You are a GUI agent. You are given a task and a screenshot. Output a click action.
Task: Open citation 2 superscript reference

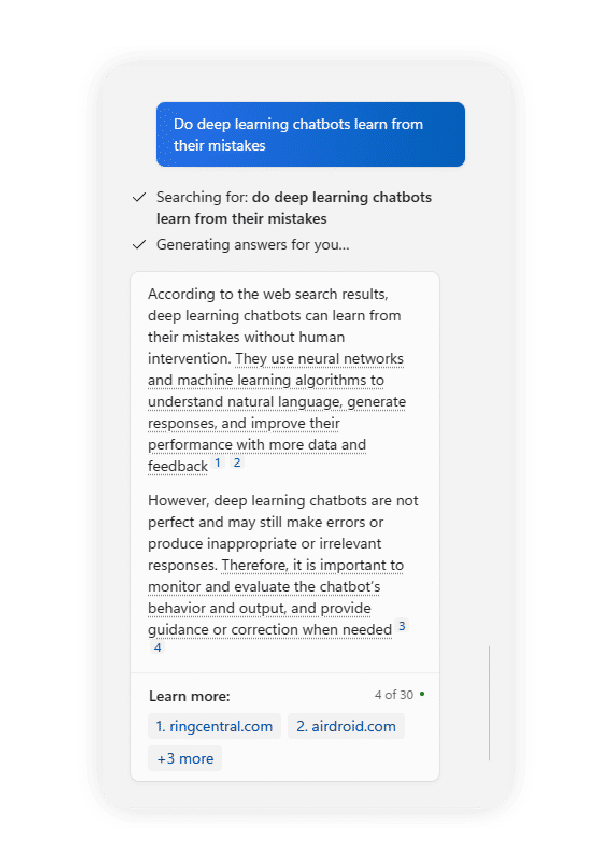point(237,463)
